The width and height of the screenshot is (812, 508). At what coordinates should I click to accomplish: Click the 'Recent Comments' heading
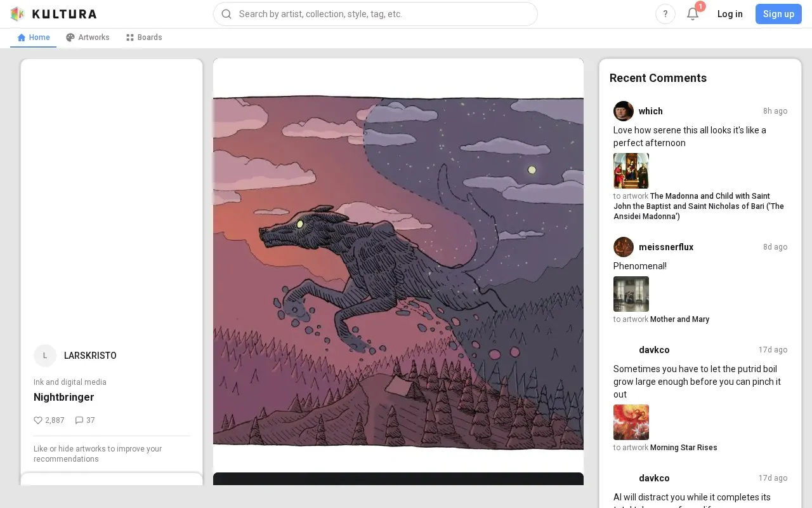[x=658, y=78]
